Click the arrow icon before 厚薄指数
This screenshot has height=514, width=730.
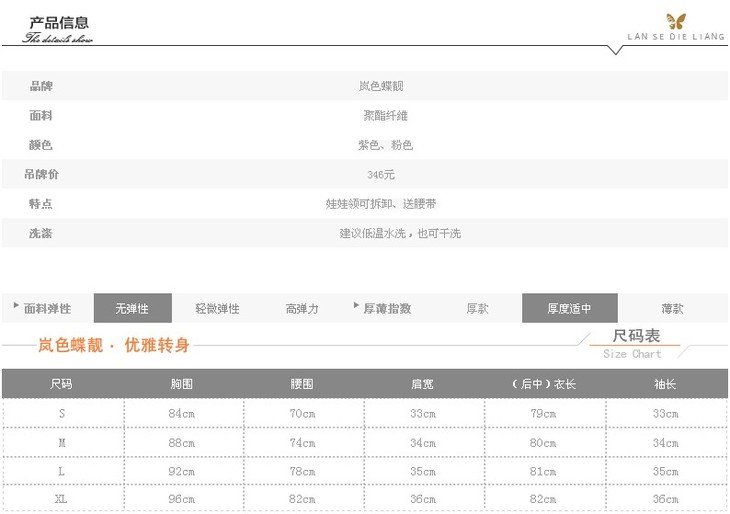355,307
